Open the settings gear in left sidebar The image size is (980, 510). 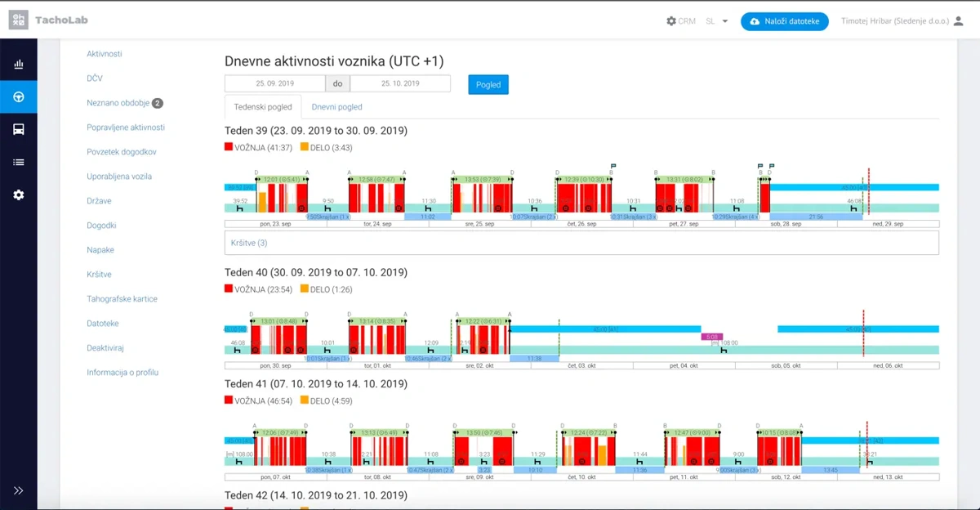pyautogui.click(x=18, y=195)
